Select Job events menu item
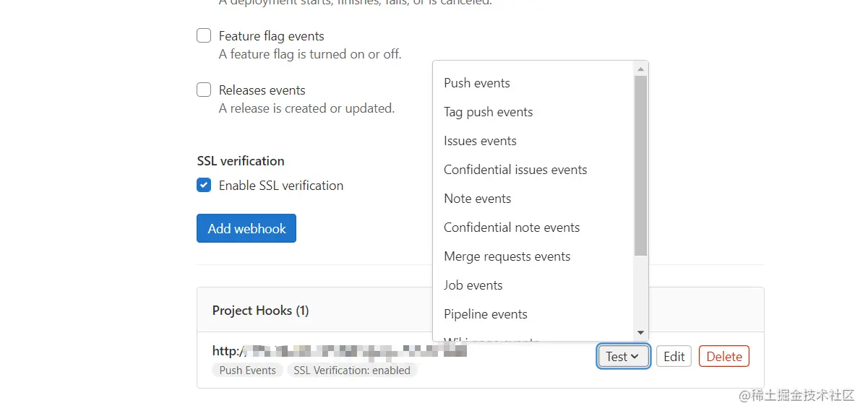The image size is (868, 416). pos(533,285)
